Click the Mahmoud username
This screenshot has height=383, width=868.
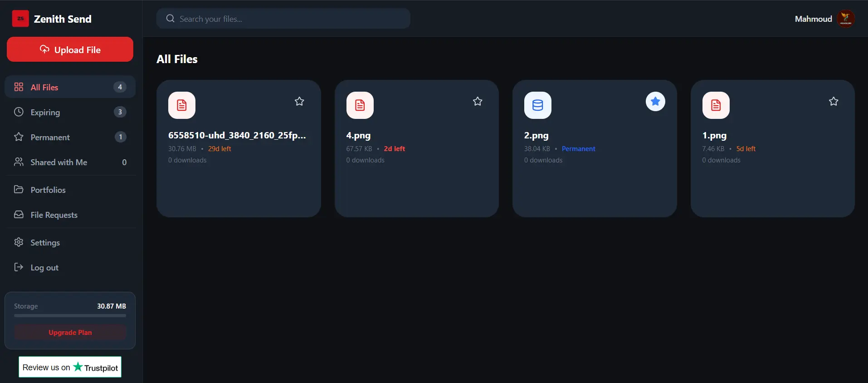[813, 19]
